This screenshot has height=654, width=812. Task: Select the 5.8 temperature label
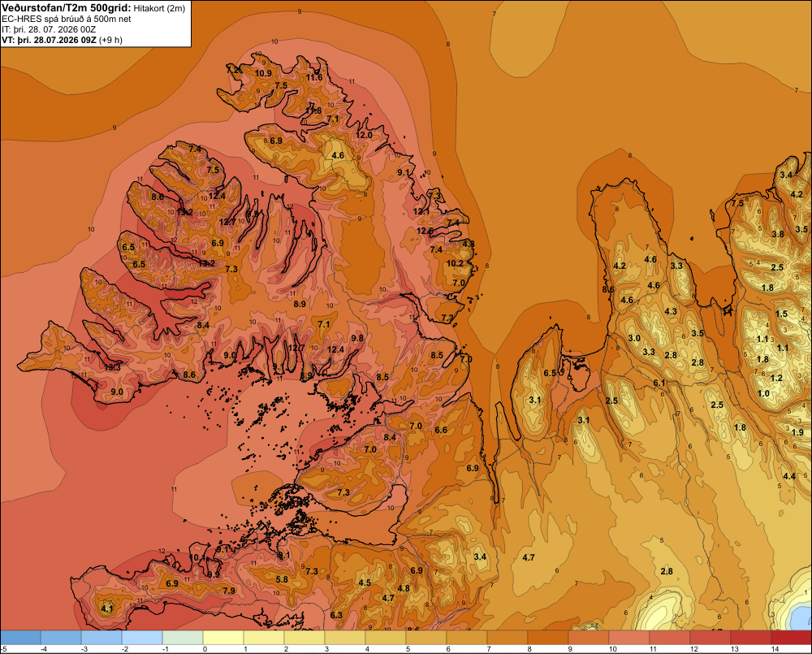click(282, 579)
